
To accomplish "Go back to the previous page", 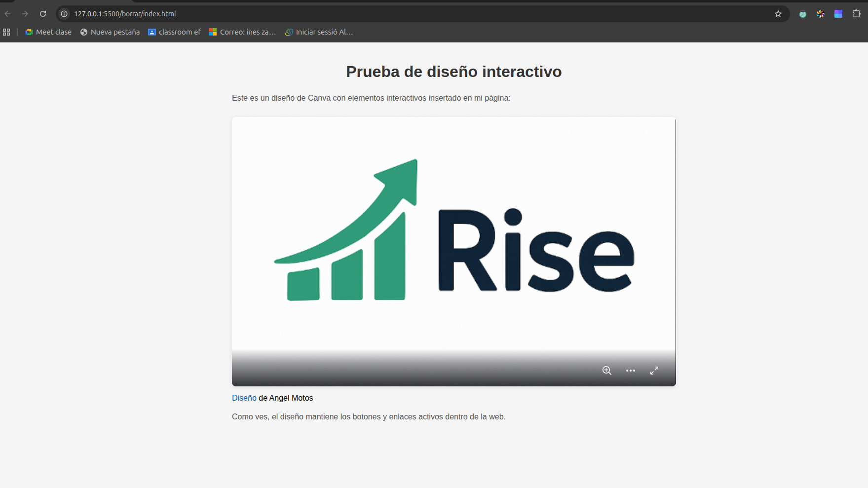I will (x=8, y=14).
